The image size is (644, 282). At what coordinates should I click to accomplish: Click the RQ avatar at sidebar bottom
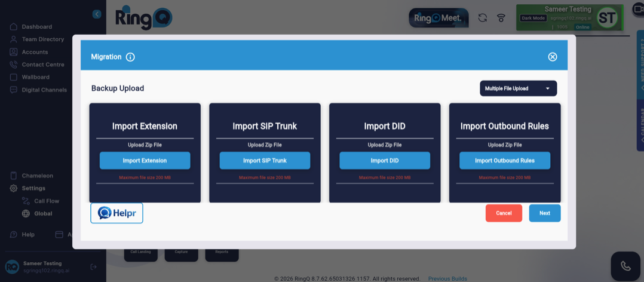12,267
